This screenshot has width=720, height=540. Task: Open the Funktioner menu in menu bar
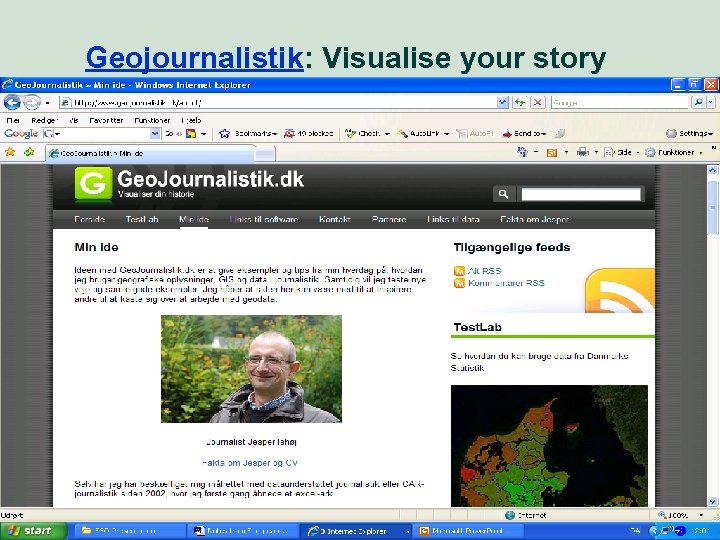click(x=152, y=120)
